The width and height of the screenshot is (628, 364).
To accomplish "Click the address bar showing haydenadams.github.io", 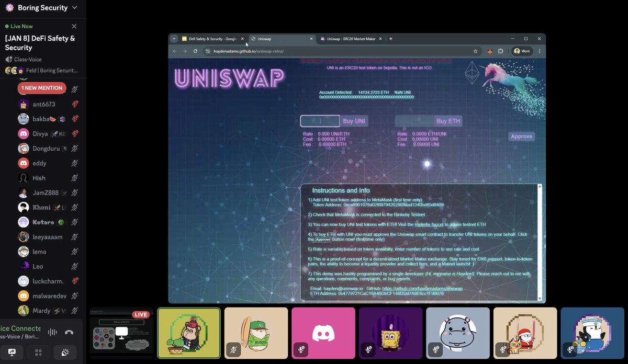I will point(343,51).
